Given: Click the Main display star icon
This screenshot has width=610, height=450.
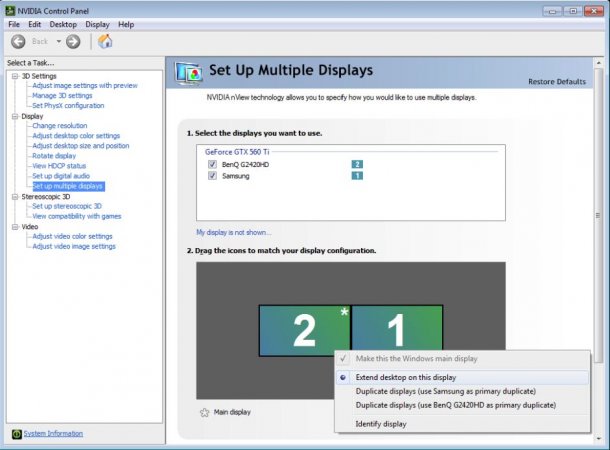Looking at the screenshot, I should pyautogui.click(x=204, y=412).
